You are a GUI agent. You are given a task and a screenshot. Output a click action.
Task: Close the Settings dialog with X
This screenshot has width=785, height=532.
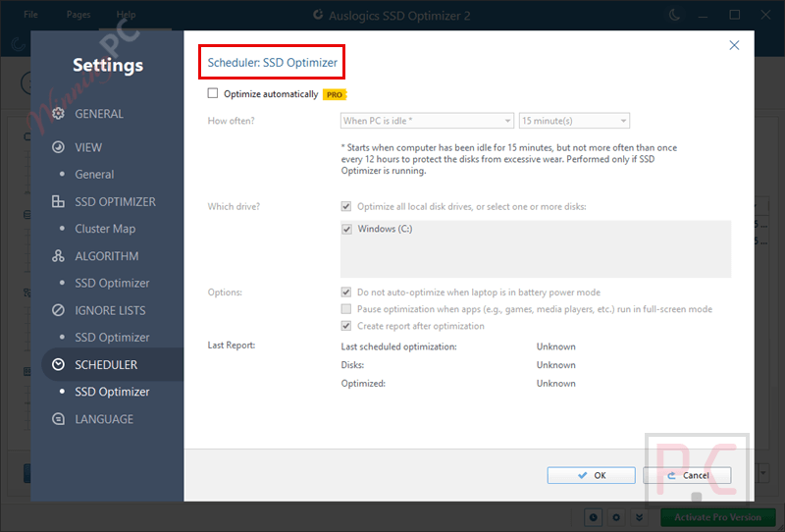(x=734, y=45)
